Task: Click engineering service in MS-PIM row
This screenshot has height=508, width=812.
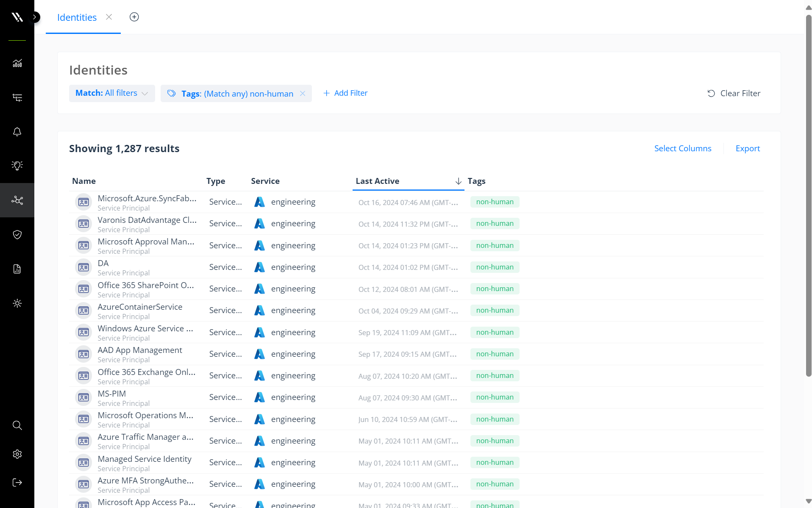Action: [293, 397]
